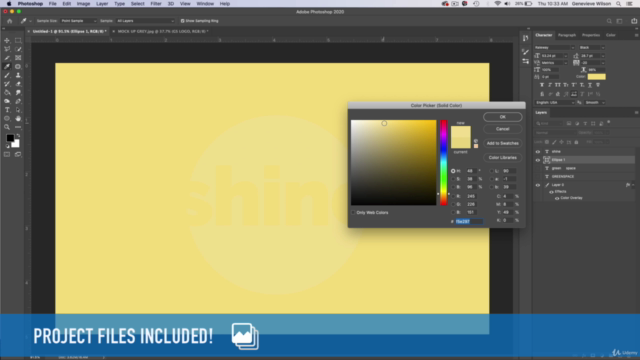
Task: Open the Layer menu
Action: 102,4
